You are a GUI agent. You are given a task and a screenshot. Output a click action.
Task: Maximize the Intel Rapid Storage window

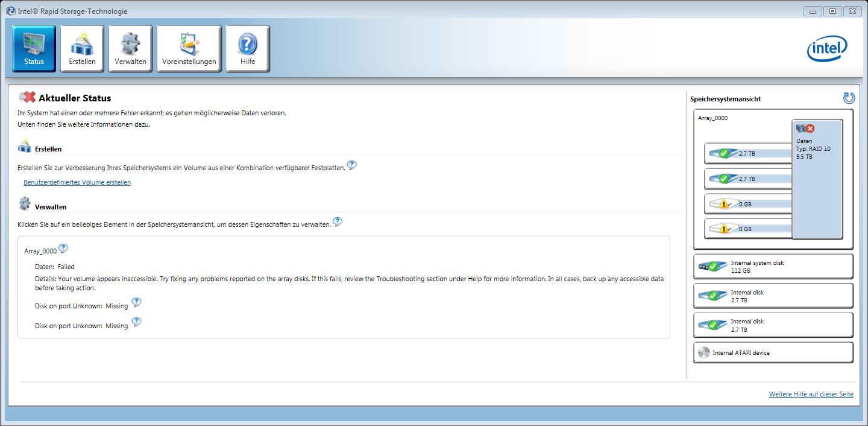832,11
